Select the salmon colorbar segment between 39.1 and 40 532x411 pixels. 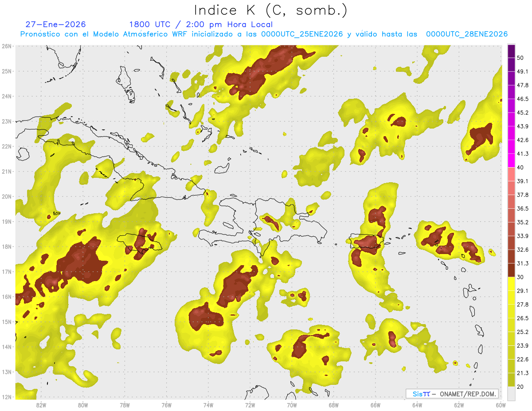coord(511,174)
